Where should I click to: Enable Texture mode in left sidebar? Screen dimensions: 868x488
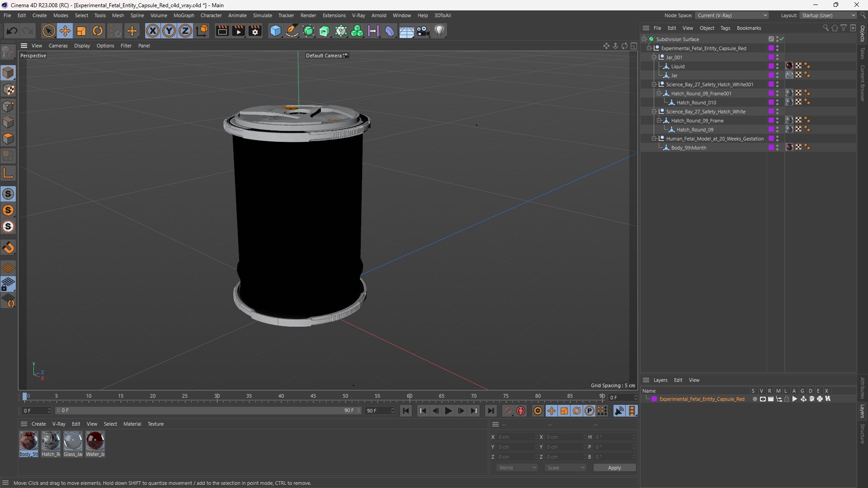8,89
